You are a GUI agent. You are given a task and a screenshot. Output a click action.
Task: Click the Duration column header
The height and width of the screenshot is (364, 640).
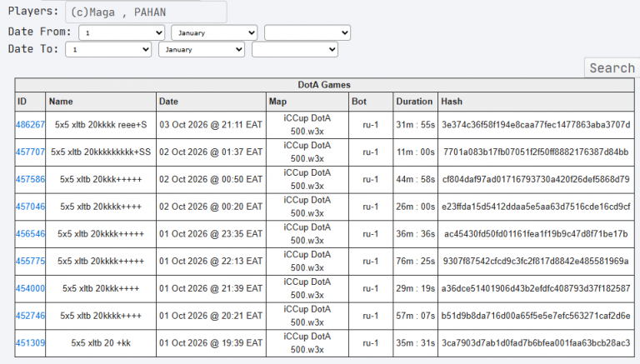[415, 101]
